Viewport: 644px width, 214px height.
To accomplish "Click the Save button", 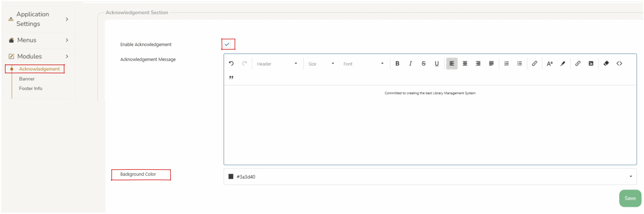I will click(630, 198).
